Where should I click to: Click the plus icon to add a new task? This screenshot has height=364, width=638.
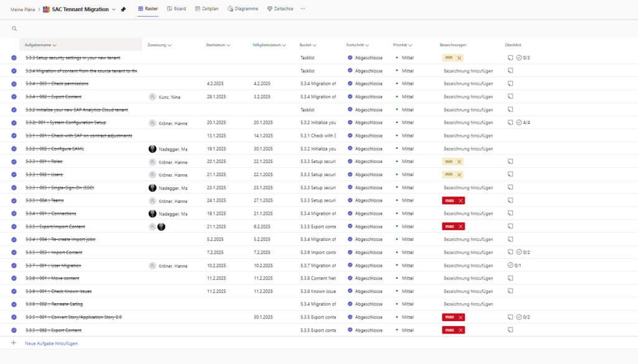14,343
